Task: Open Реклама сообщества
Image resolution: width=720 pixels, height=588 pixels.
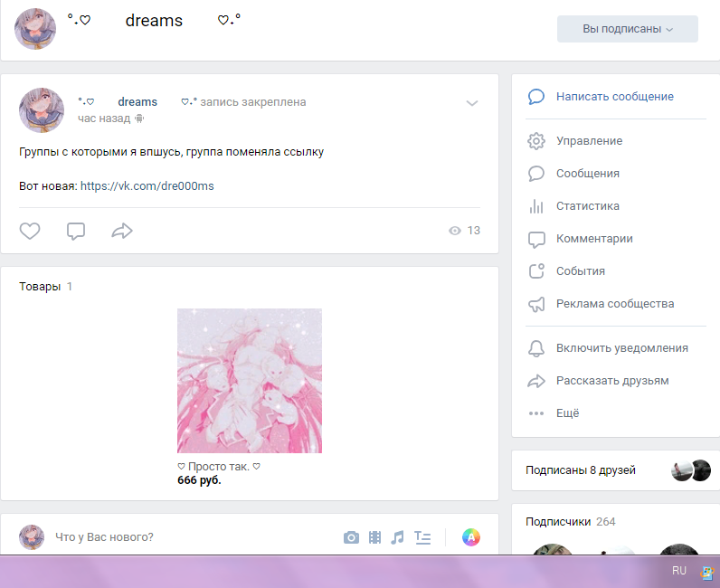Action: (x=615, y=304)
